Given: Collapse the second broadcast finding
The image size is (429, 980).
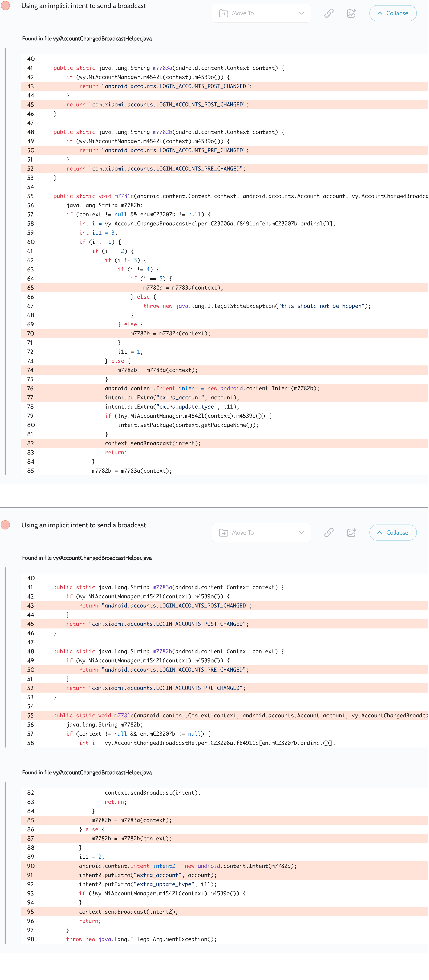Looking at the screenshot, I should coord(393,533).
